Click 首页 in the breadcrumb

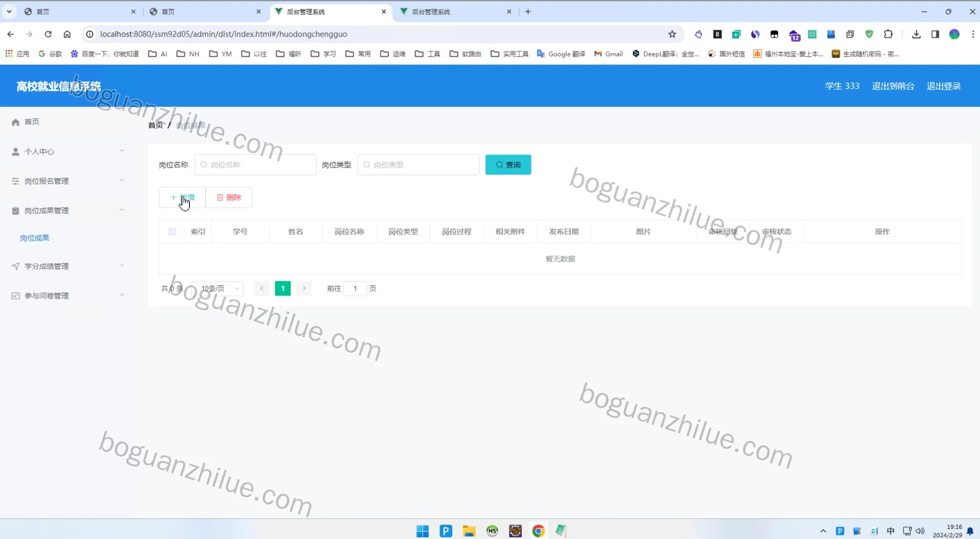point(156,125)
